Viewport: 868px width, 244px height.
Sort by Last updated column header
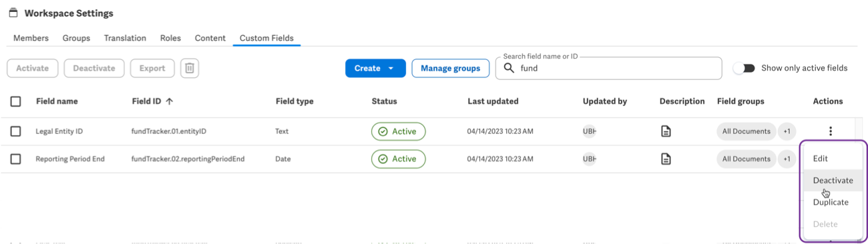point(493,101)
